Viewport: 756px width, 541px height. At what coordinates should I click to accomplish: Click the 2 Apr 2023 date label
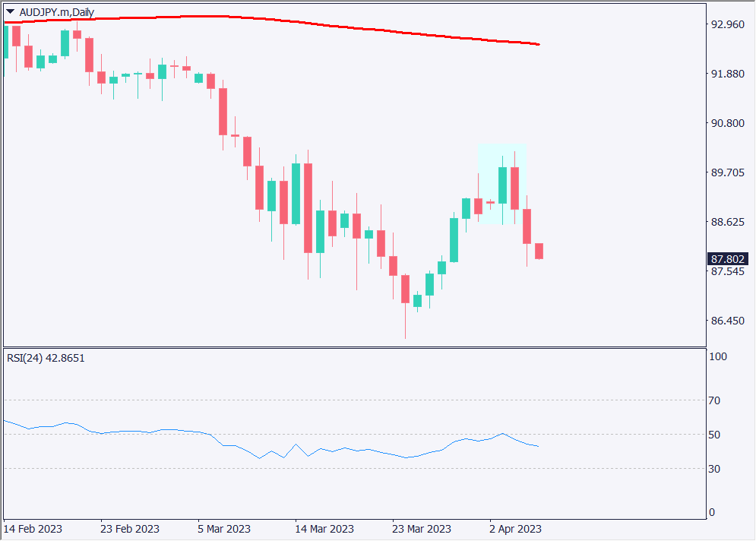516,529
